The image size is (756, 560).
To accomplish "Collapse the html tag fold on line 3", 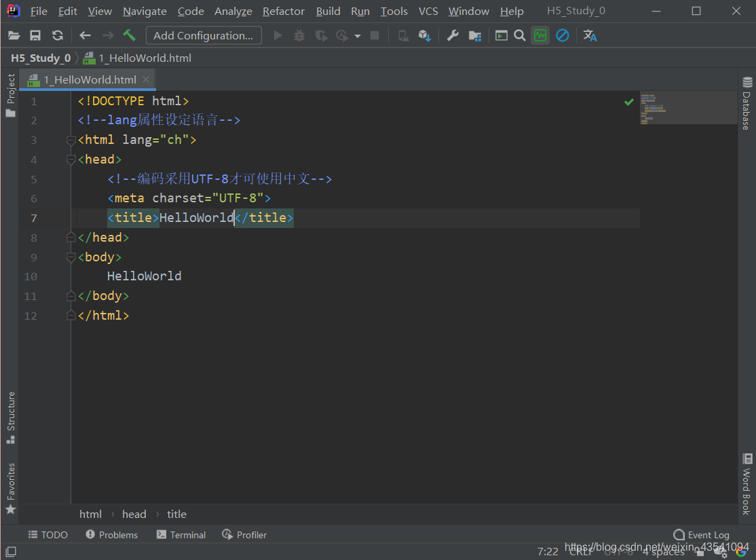I will tap(71, 141).
